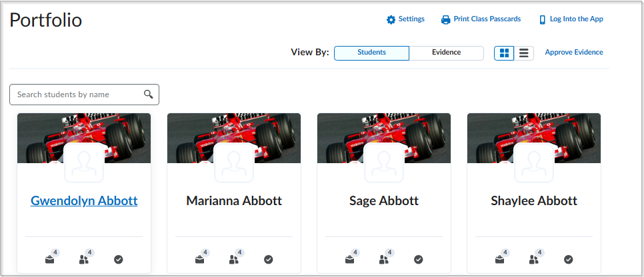Viewport: 644px width, 277px height.
Task: Click the Portfolio page heading
Action: pos(45,20)
